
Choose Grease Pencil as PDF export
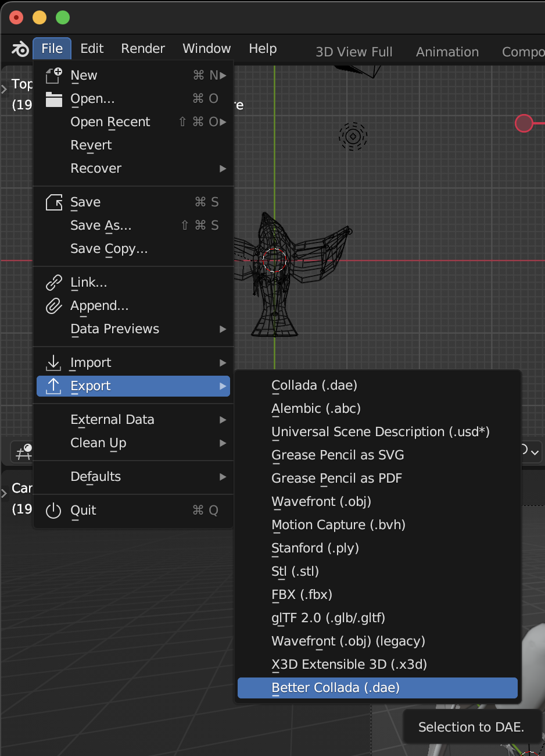pyautogui.click(x=378, y=479)
